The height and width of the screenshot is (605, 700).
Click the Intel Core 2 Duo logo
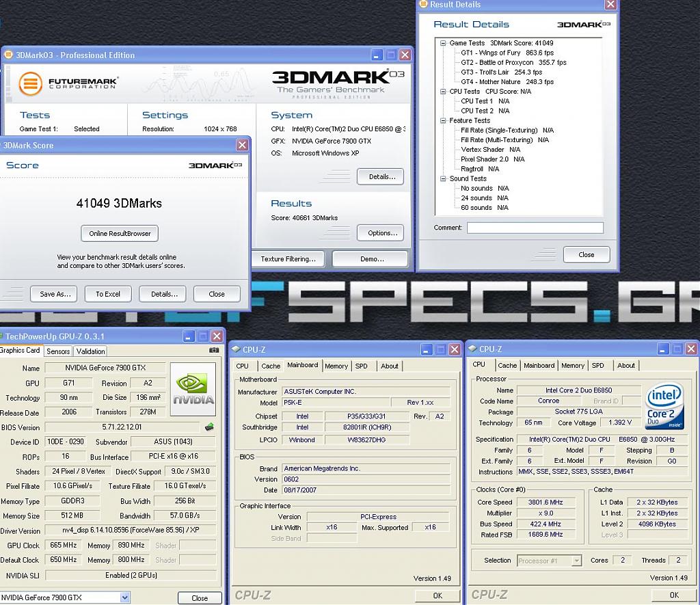664,406
